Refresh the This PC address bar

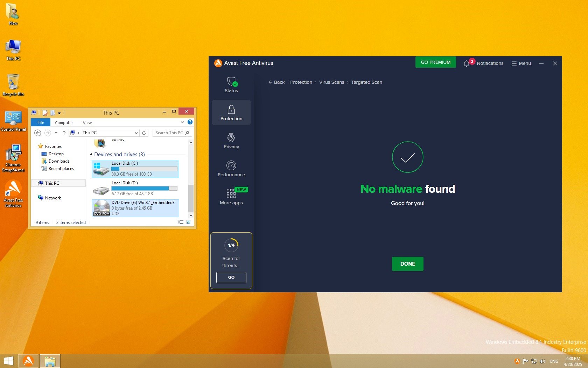coord(144,133)
